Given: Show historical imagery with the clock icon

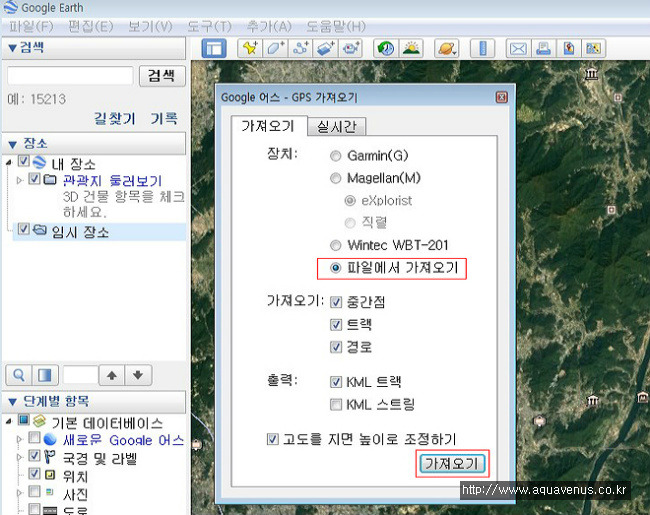Looking at the screenshot, I should tap(386, 49).
